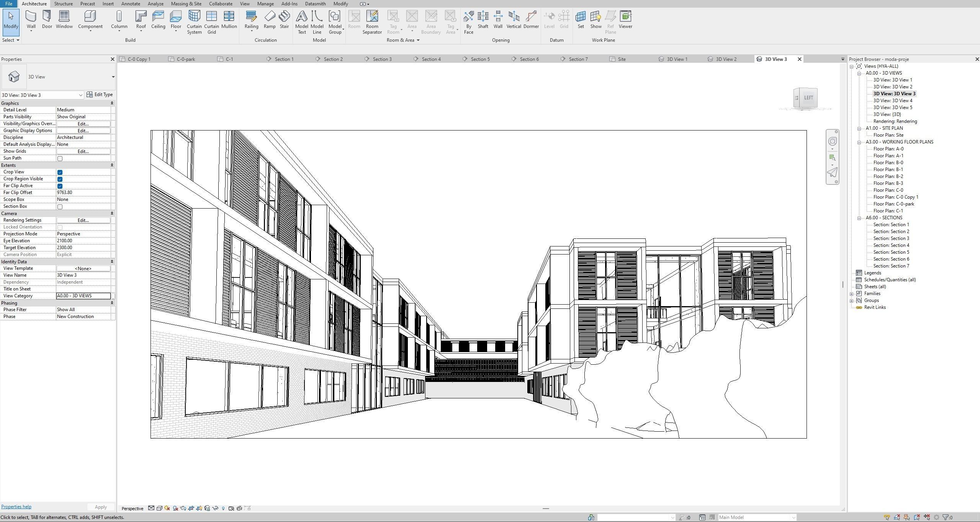Click the Edit Type button
Viewport: 980px width, 522px height.
tap(100, 95)
